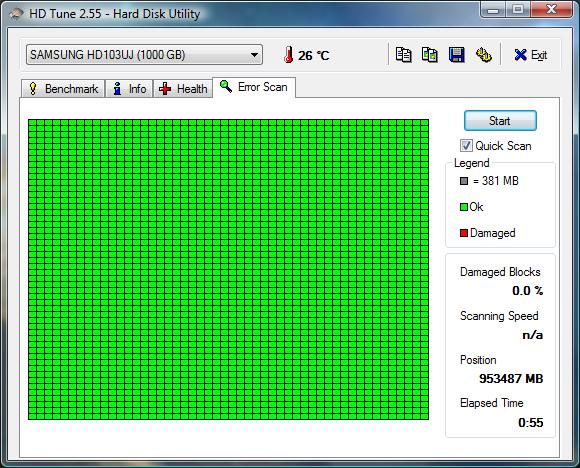Click the 26 °C temperature reading
Viewport: 580px width, 468px height.
click(314, 55)
